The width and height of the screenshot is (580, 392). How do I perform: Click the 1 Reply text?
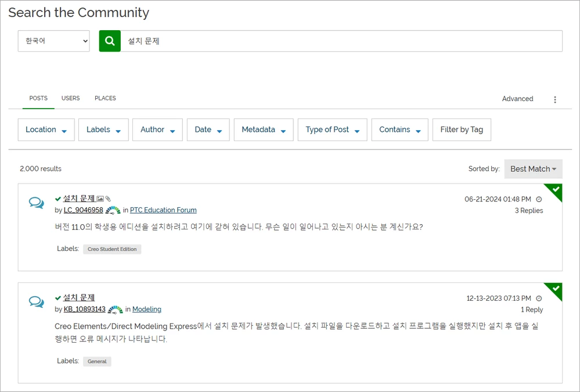532,310
